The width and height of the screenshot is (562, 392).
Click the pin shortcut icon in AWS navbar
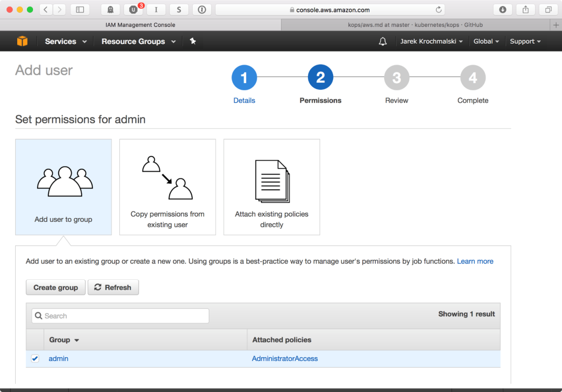pyautogui.click(x=193, y=41)
